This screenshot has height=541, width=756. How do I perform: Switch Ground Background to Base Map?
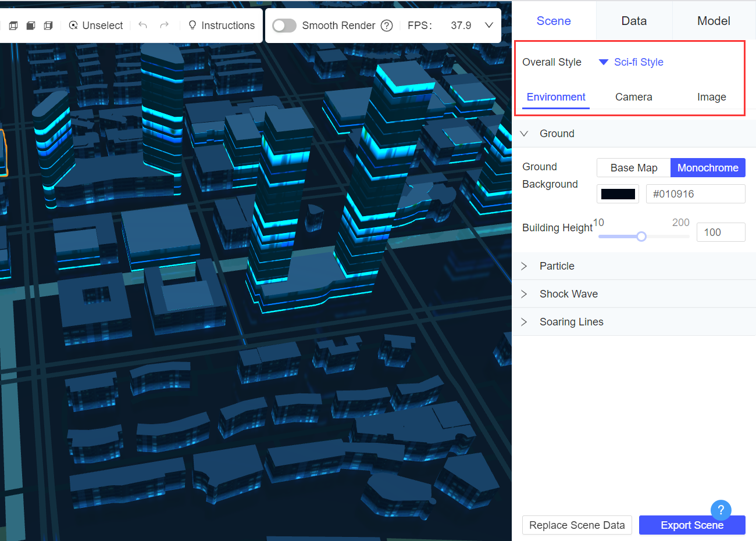click(633, 167)
